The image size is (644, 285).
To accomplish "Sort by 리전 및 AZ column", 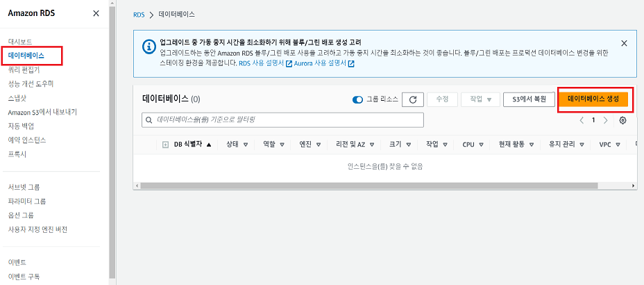I will point(355,145).
